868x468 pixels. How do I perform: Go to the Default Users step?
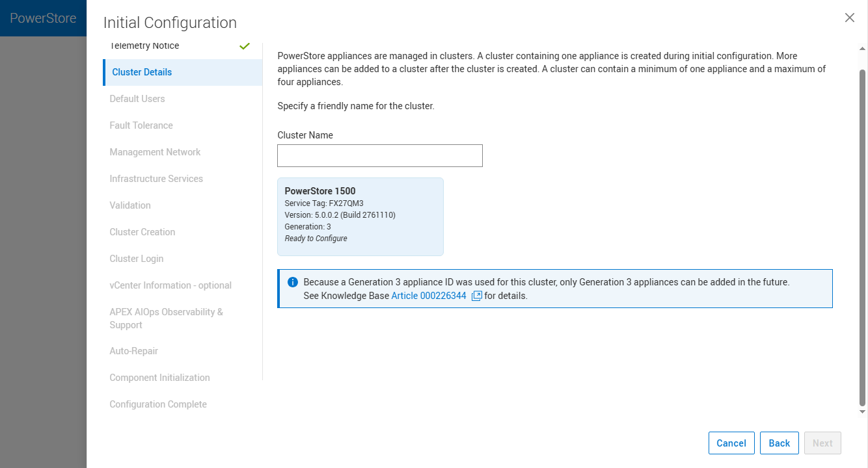pos(137,99)
